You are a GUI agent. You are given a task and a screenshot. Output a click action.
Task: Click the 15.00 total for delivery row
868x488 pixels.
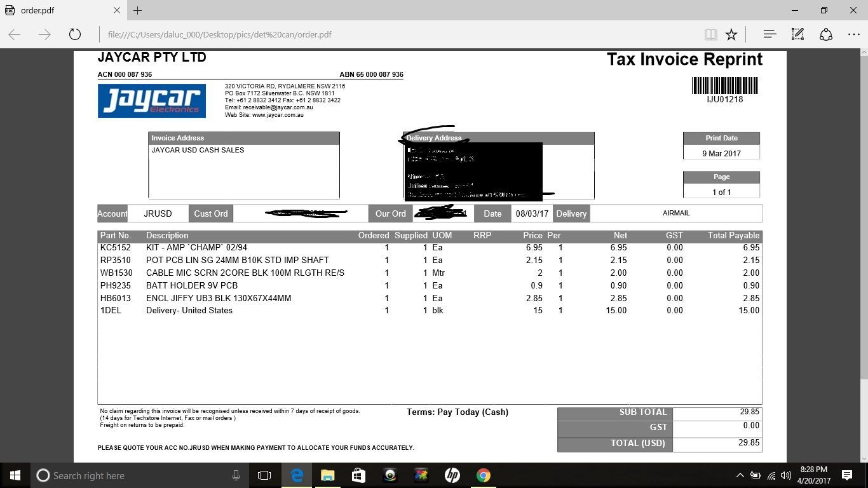click(749, 310)
